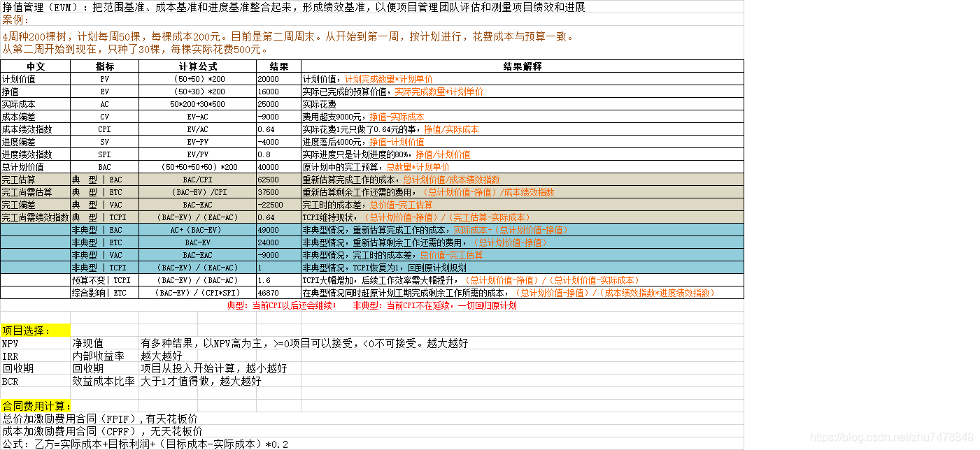Select the result cell '25000'
980x450 pixels.
click(x=279, y=104)
